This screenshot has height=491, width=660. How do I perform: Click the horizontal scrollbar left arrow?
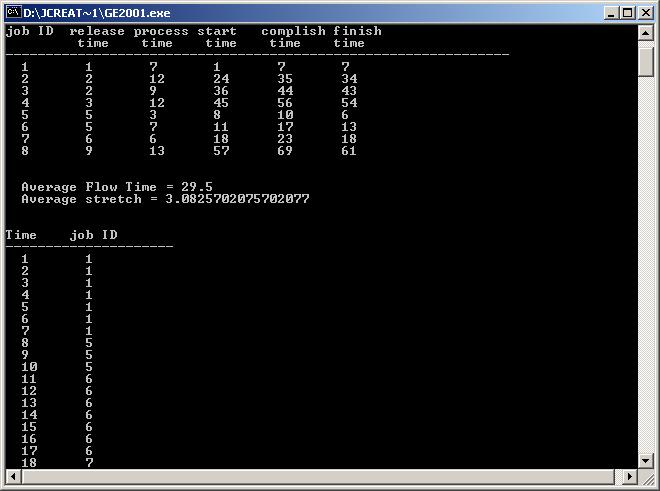(13, 477)
